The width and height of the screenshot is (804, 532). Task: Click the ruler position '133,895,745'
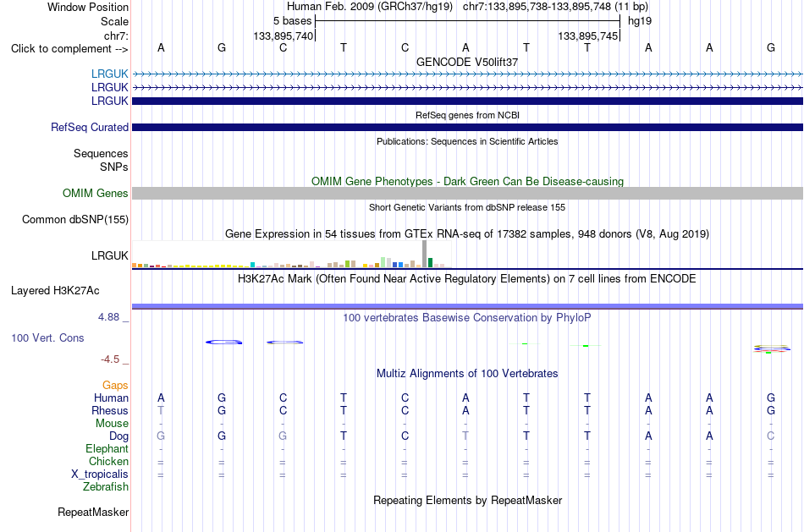pos(587,36)
